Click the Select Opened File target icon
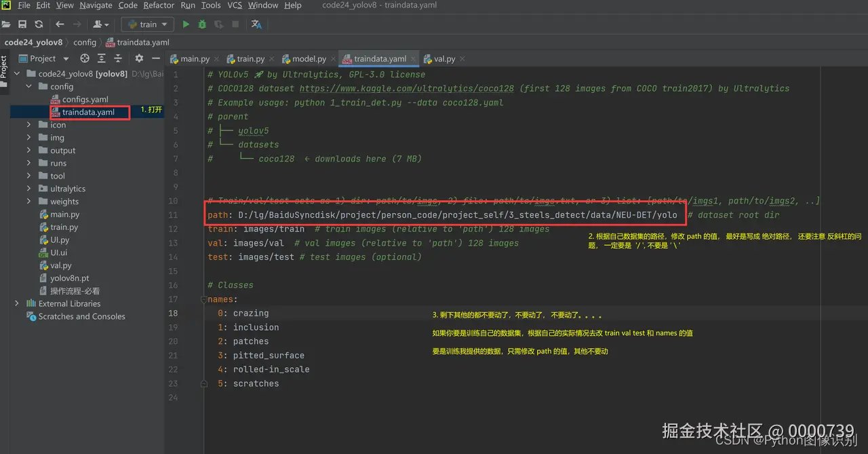This screenshot has height=454, width=868. [85, 58]
